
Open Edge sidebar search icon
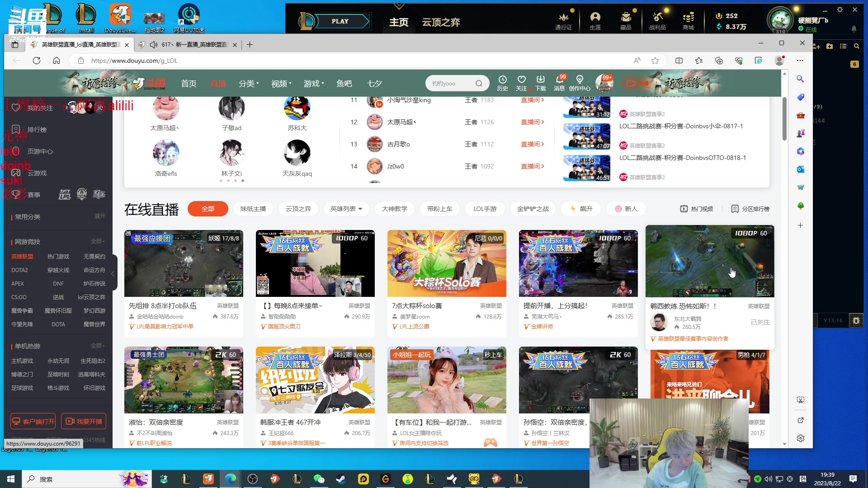pos(800,79)
